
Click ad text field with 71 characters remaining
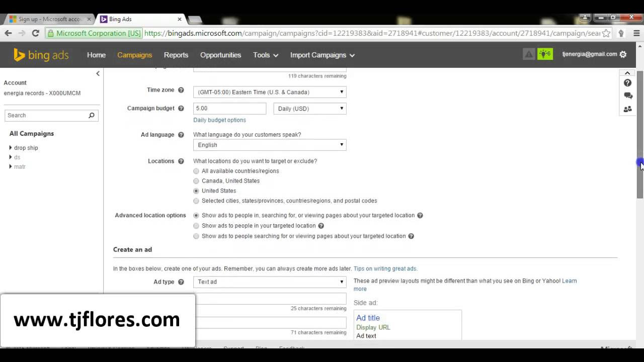pos(271,323)
